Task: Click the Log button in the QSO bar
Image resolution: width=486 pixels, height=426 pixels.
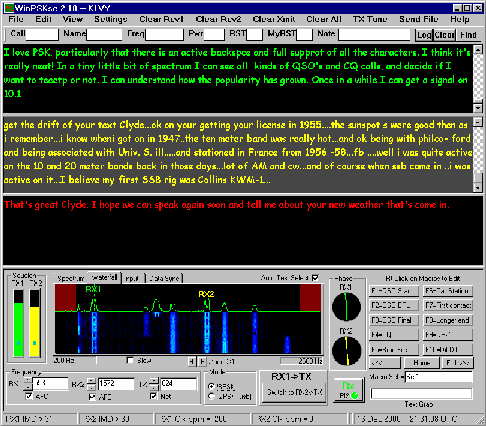Action: [x=424, y=35]
